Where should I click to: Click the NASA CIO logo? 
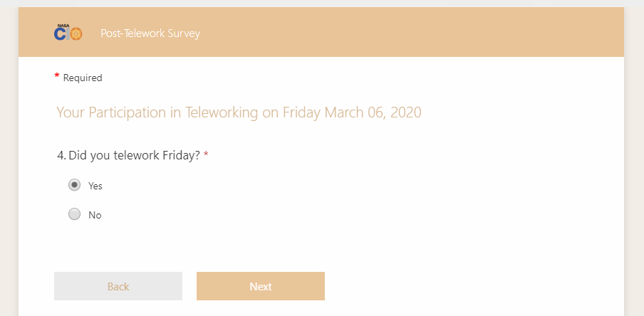68,33
